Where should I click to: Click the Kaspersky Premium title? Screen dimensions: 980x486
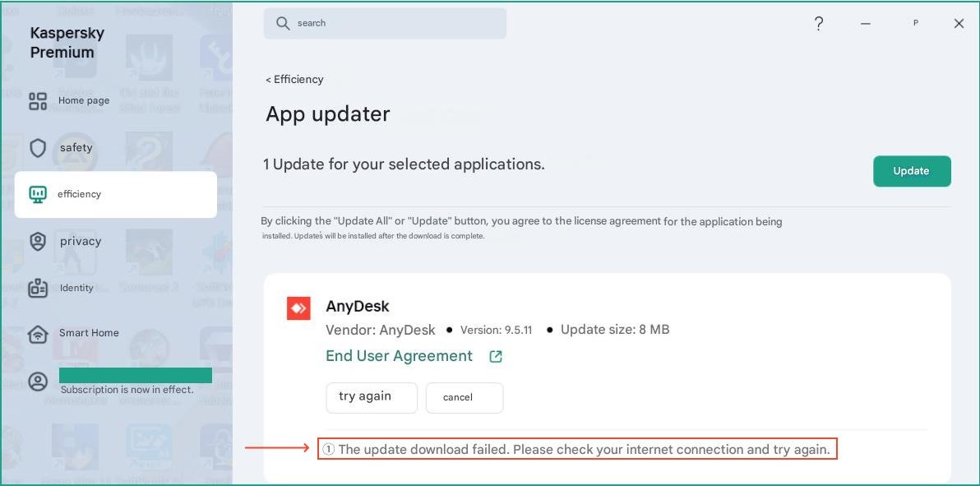pos(67,43)
